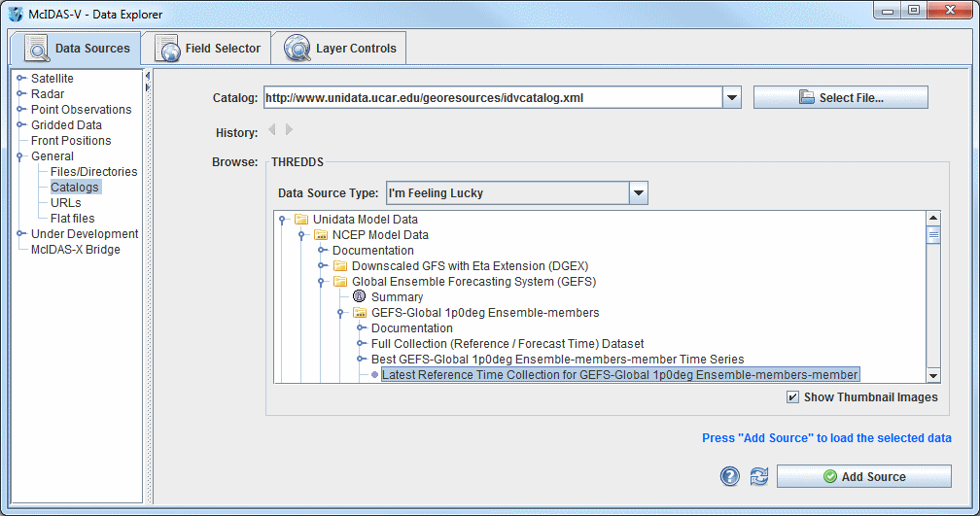Screen dimensions: 980x516
Task: Select Catalogs in the General tree
Action: (x=74, y=187)
